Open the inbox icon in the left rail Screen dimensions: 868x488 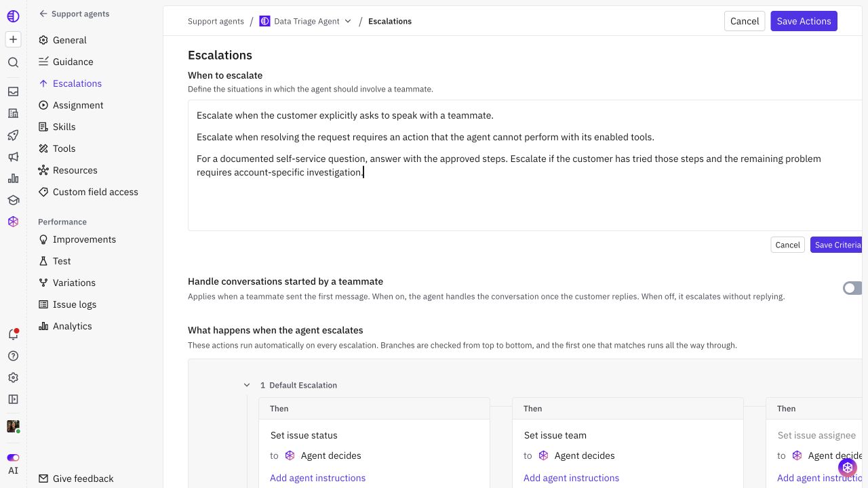pos(13,91)
